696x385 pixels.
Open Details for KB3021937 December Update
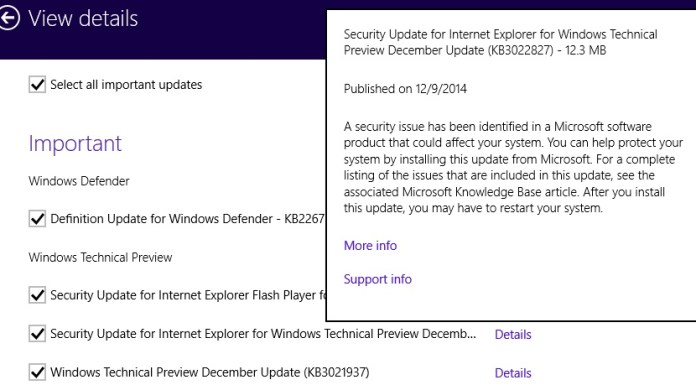tap(513, 373)
